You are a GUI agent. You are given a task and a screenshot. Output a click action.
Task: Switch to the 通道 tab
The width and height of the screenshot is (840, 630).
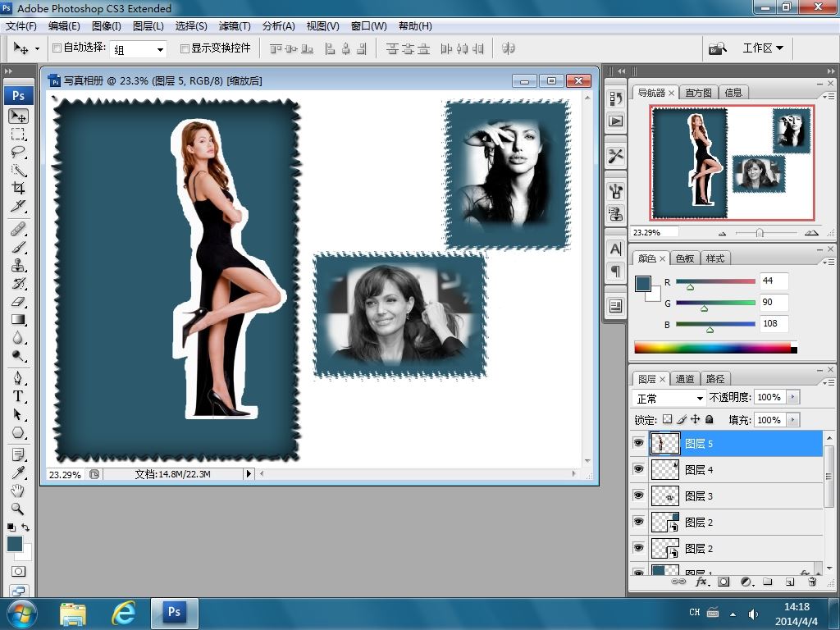click(x=685, y=378)
